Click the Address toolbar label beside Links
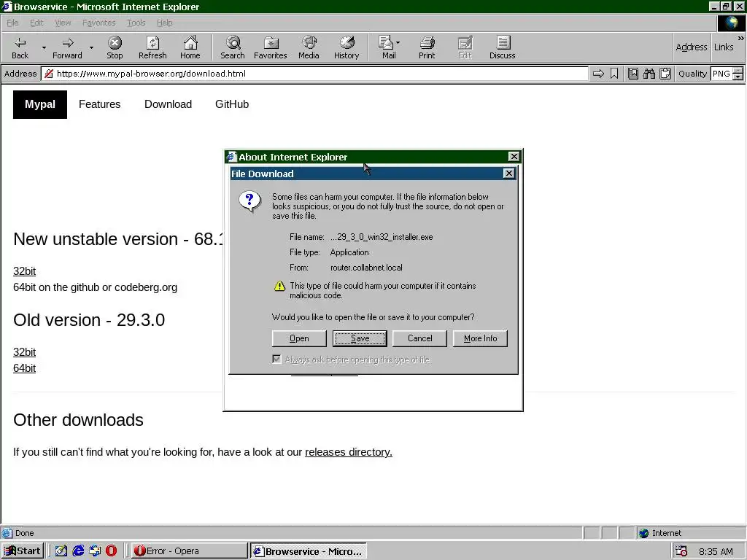Screen dimensions: 747x560 692,47
